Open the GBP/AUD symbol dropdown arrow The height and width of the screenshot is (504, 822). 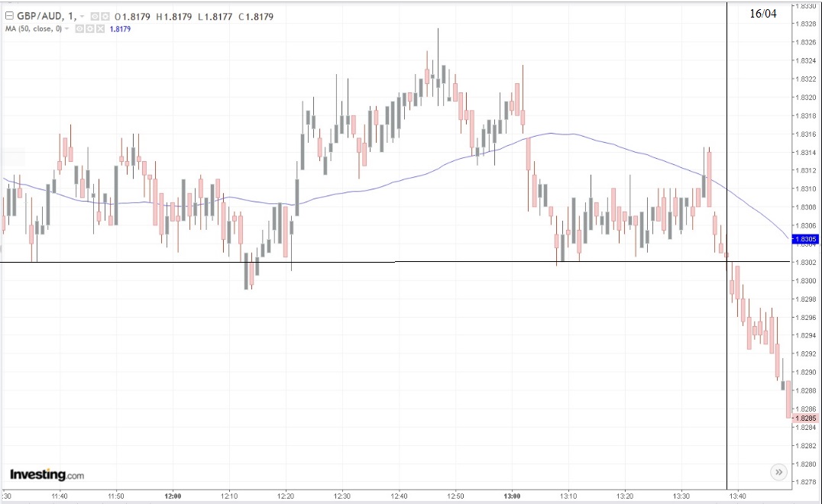pos(82,17)
